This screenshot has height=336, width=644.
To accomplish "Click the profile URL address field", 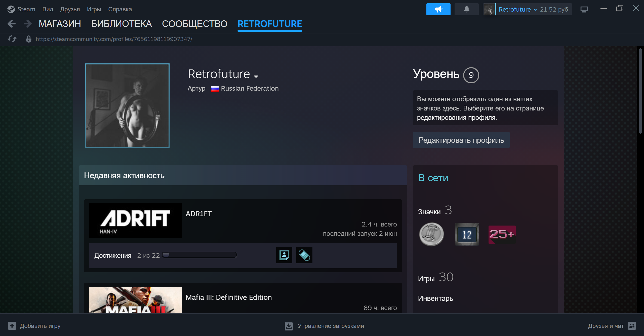I will tap(114, 39).
